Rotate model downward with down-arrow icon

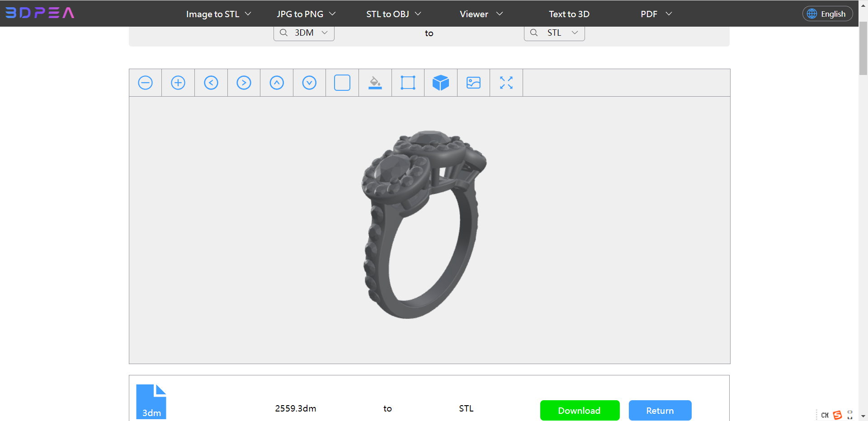coord(309,83)
